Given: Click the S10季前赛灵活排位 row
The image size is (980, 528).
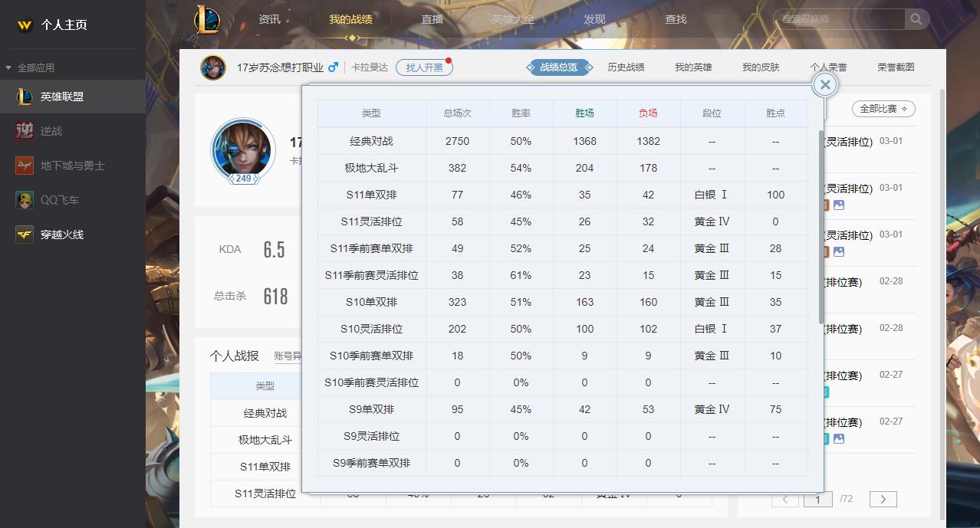Looking at the screenshot, I should pyautogui.click(x=562, y=382).
